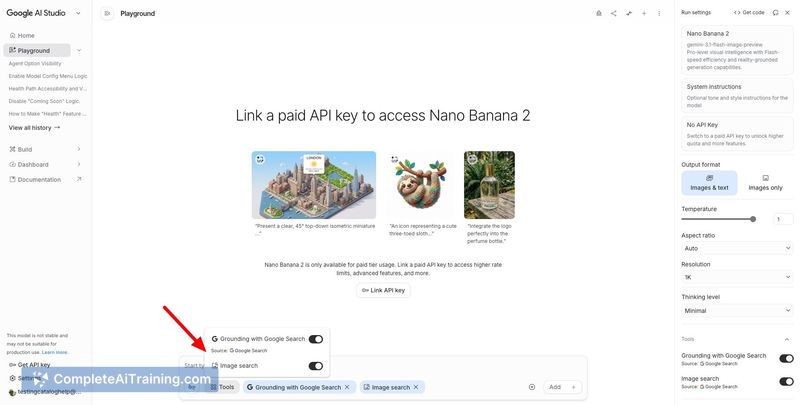Click the Add button in prompt bar
The width and height of the screenshot is (800, 405).
[562, 387]
